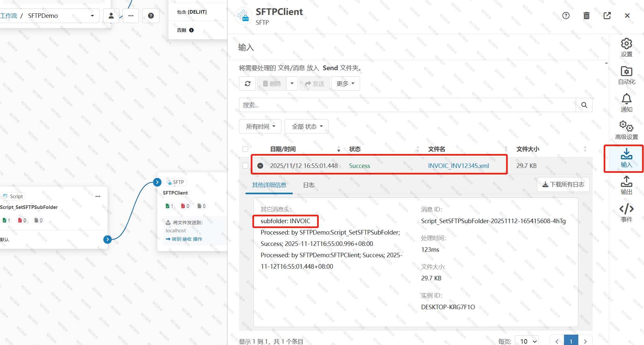Switch to the 输出 output tab
The height and width of the screenshot is (345, 644).
pos(626,185)
